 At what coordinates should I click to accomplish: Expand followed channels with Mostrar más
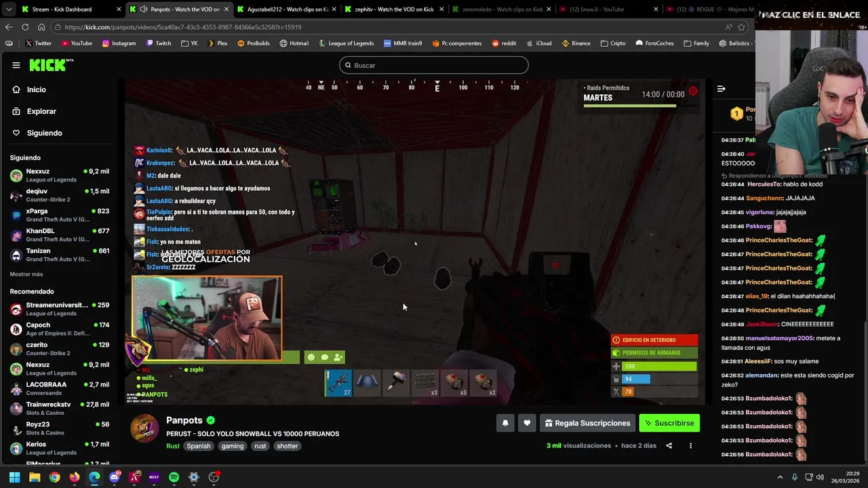[x=26, y=274]
